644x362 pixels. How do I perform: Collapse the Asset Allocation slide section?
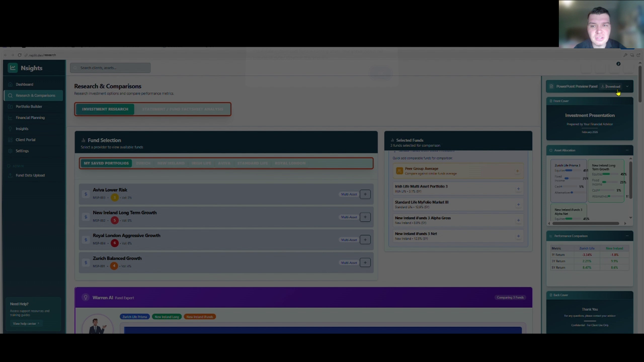click(627, 150)
